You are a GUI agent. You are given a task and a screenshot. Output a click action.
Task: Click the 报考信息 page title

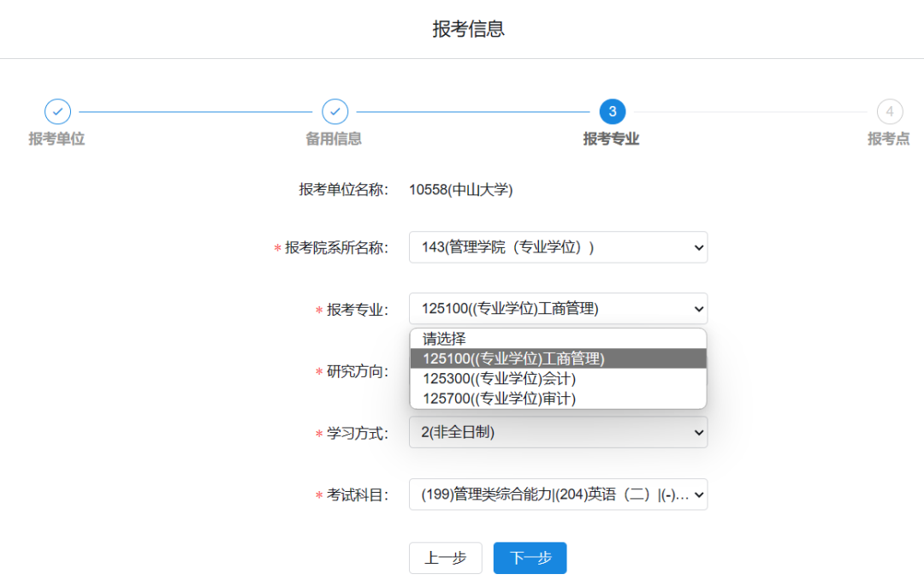point(468,29)
